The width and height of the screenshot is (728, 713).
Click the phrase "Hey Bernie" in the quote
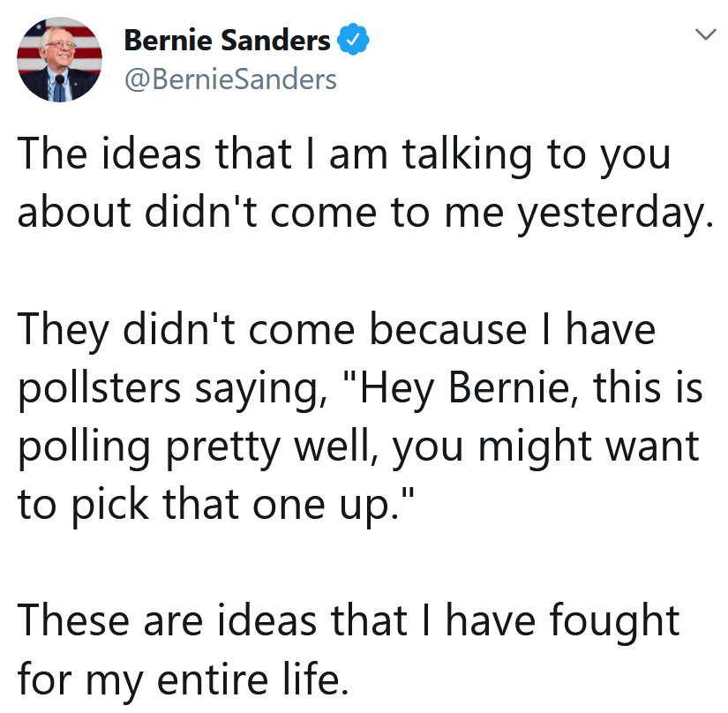464,389
